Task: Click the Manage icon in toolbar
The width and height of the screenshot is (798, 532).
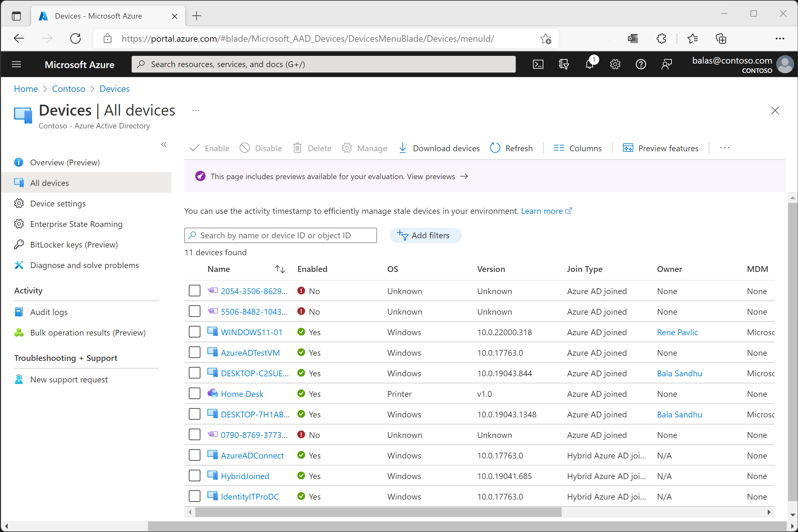Action: [x=346, y=148]
